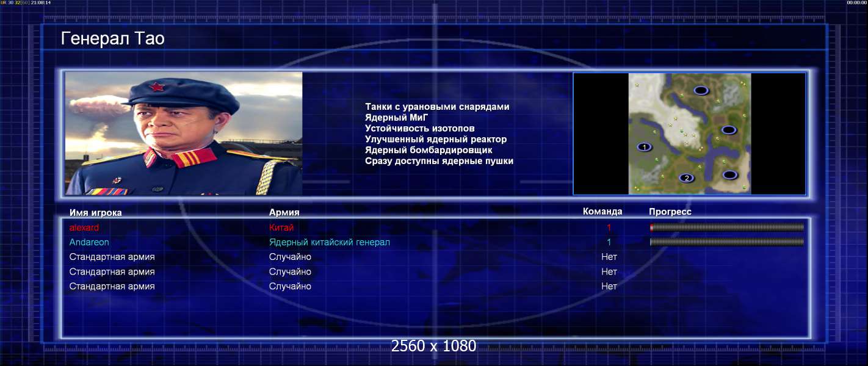
Task: Select player name "alexard"
Action: point(84,228)
